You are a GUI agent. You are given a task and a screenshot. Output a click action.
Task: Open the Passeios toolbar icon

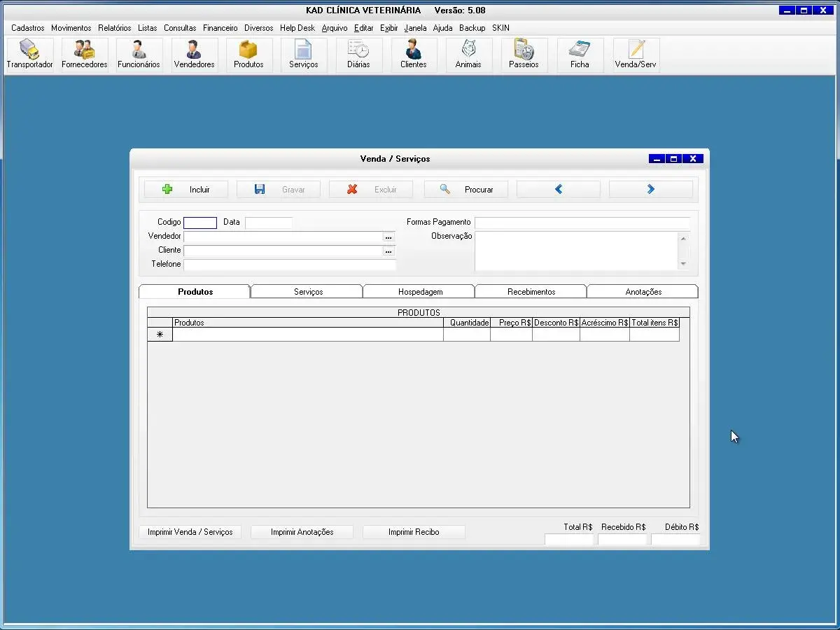click(524, 55)
